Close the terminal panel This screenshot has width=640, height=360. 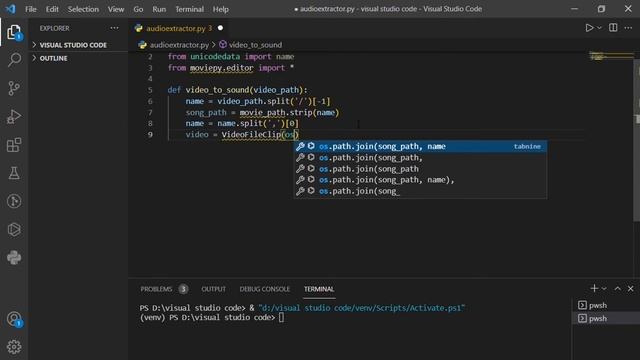click(x=631, y=289)
